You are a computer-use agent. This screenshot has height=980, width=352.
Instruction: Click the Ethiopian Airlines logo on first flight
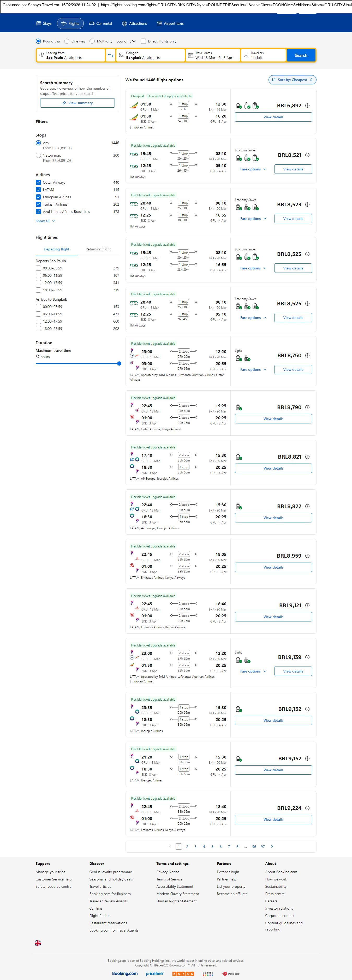pos(134,105)
